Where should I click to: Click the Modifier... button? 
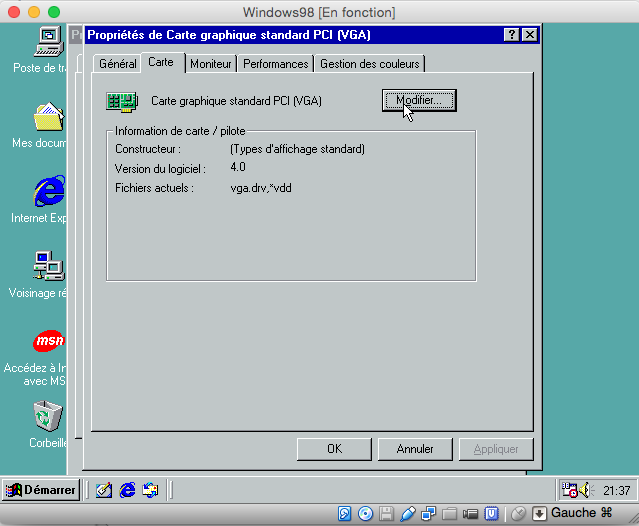tap(419, 100)
